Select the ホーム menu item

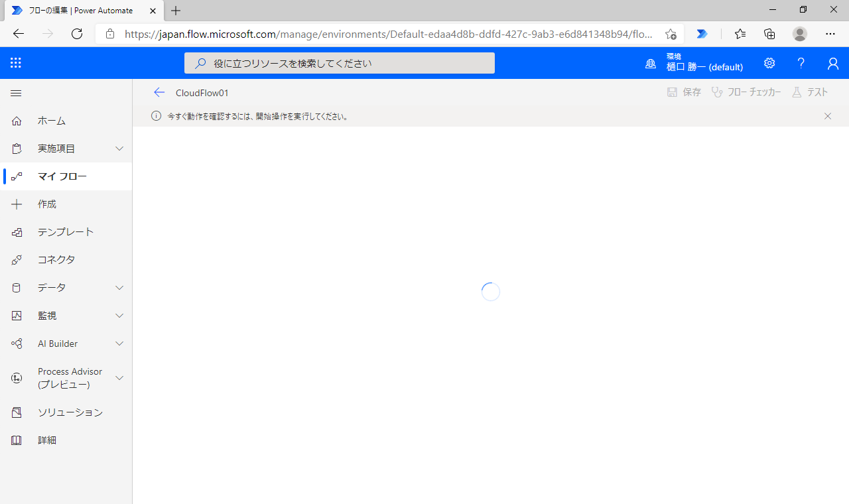tap(66, 121)
